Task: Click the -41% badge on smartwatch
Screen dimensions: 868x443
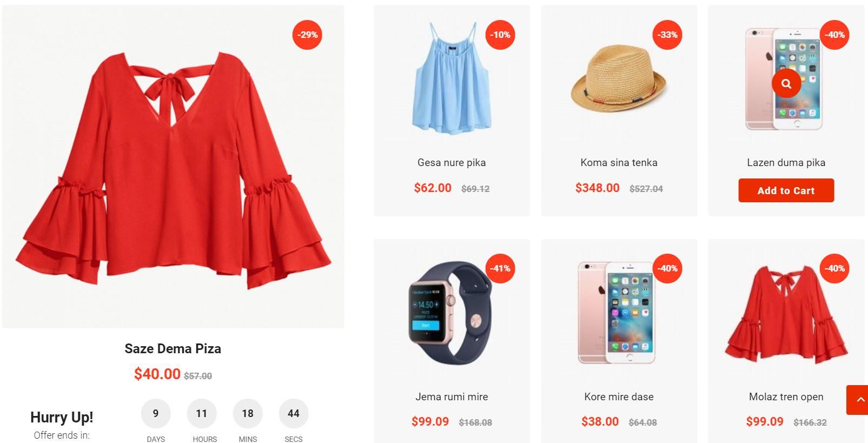Action: 500,268
